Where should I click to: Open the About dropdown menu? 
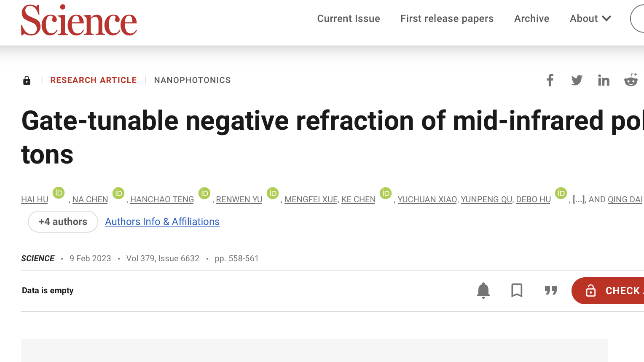coord(590,19)
